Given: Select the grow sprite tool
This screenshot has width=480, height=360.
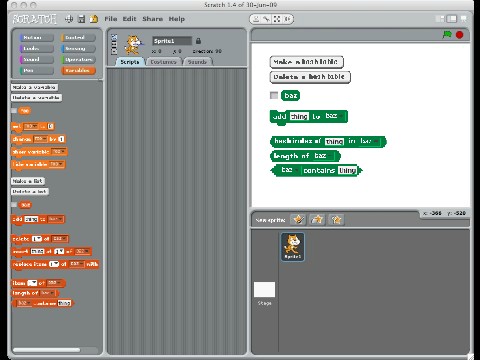Looking at the screenshot, I should tap(277, 19).
